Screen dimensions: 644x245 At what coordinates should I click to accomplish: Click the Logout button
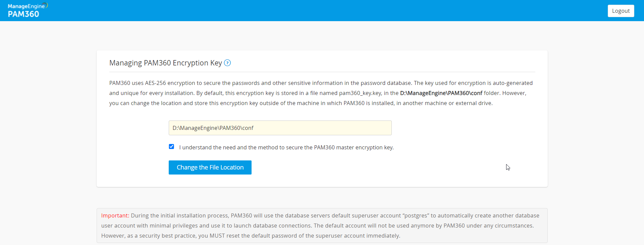(621, 11)
